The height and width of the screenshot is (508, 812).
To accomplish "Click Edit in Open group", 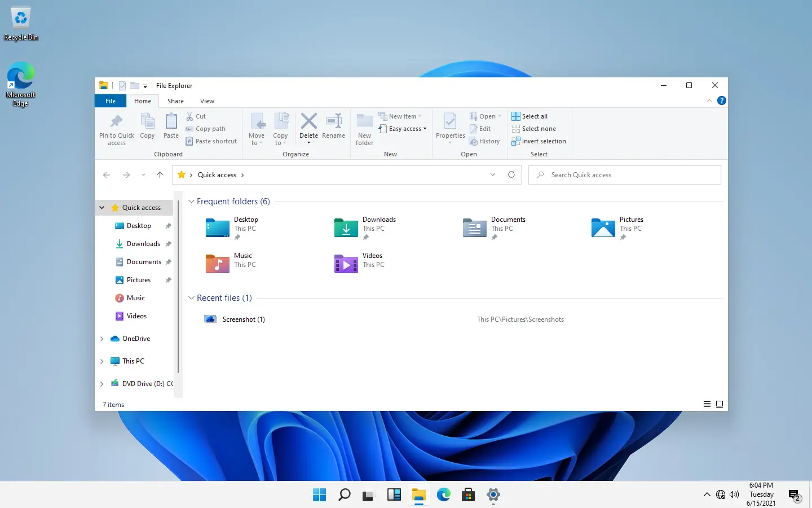I will tap(480, 129).
